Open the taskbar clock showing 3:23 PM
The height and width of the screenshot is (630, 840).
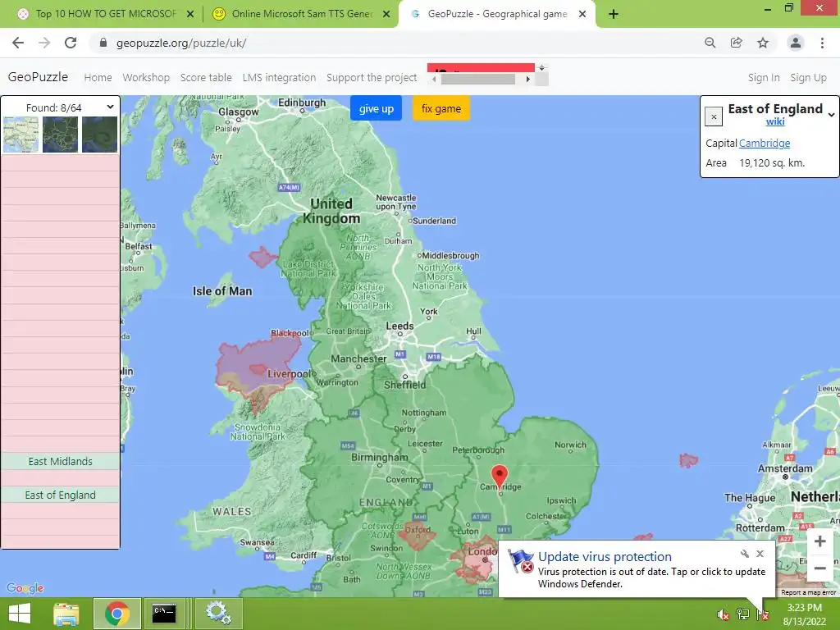(804, 614)
